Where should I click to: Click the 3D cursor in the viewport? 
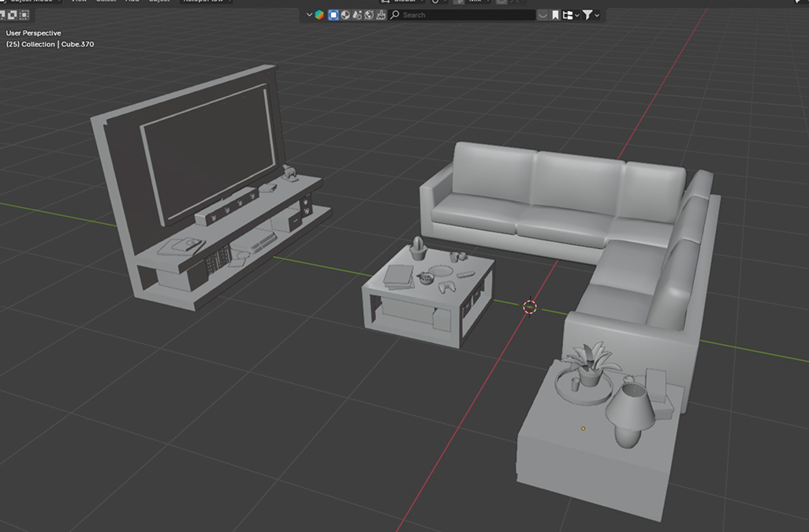tap(529, 307)
